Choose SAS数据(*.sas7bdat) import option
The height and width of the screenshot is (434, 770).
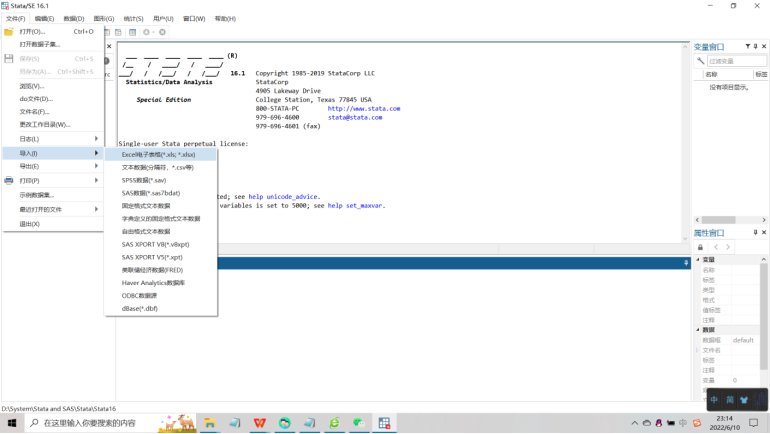pyautogui.click(x=161, y=193)
